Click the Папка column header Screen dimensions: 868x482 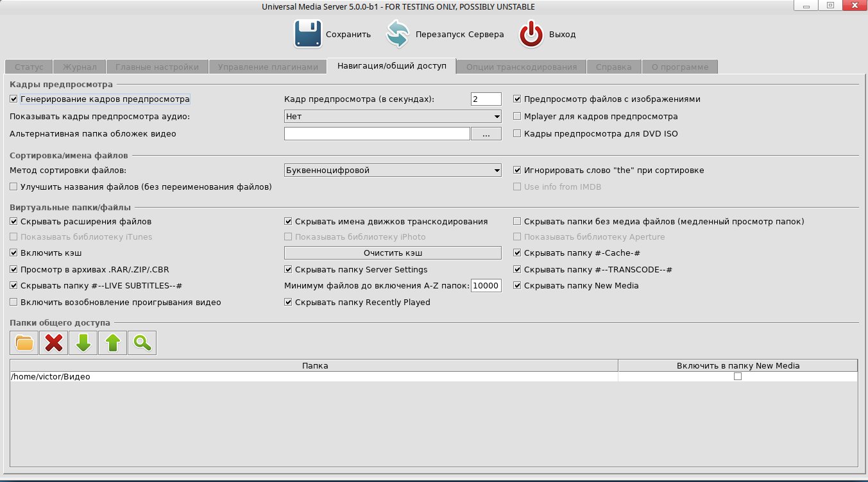[x=314, y=365]
